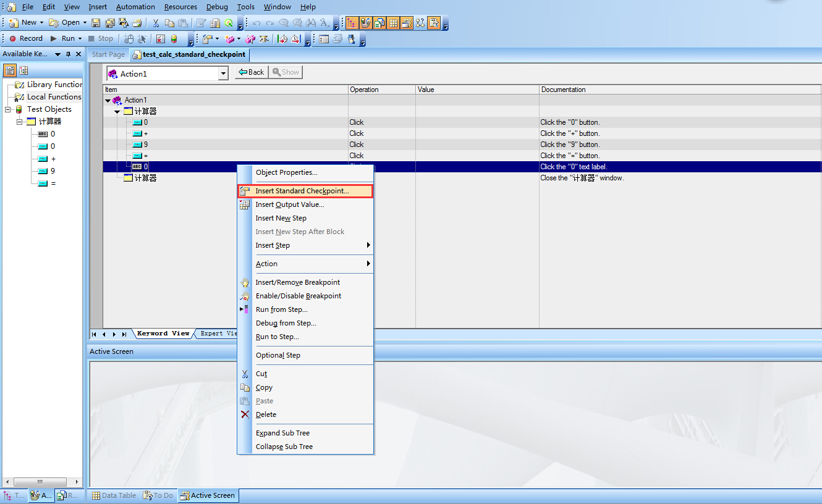This screenshot has width=822, height=504.
Task: Click the pink brick new action icon
Action: pos(230,38)
